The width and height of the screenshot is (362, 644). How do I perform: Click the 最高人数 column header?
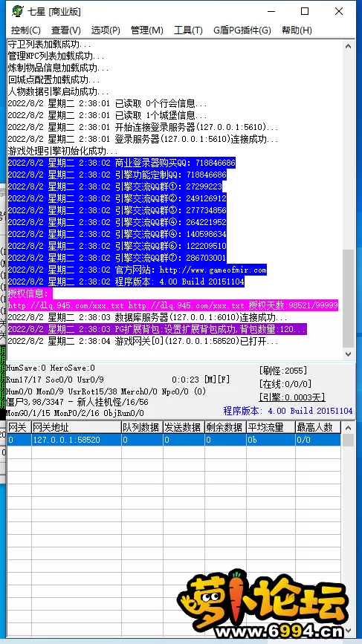[318, 428]
